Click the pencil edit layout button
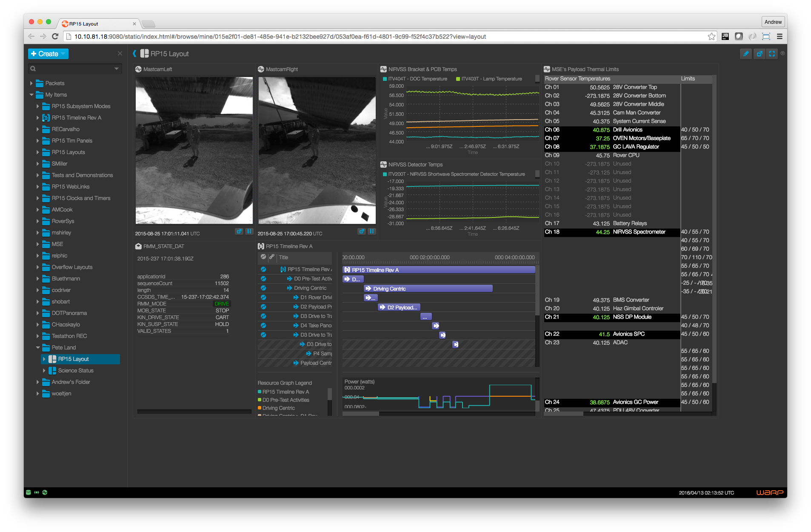Image resolution: width=811 pixels, height=532 pixels. tap(745, 54)
